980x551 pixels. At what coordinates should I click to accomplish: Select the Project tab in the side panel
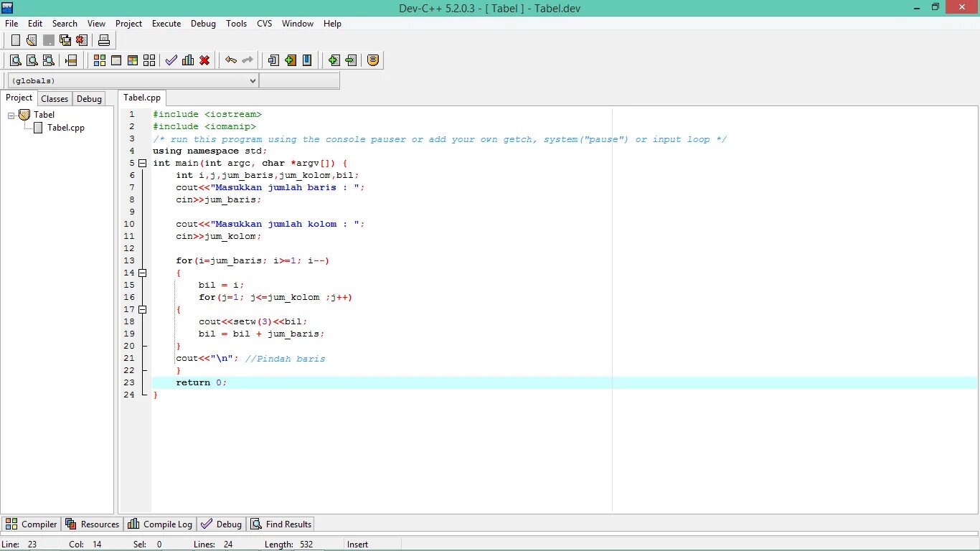point(19,98)
